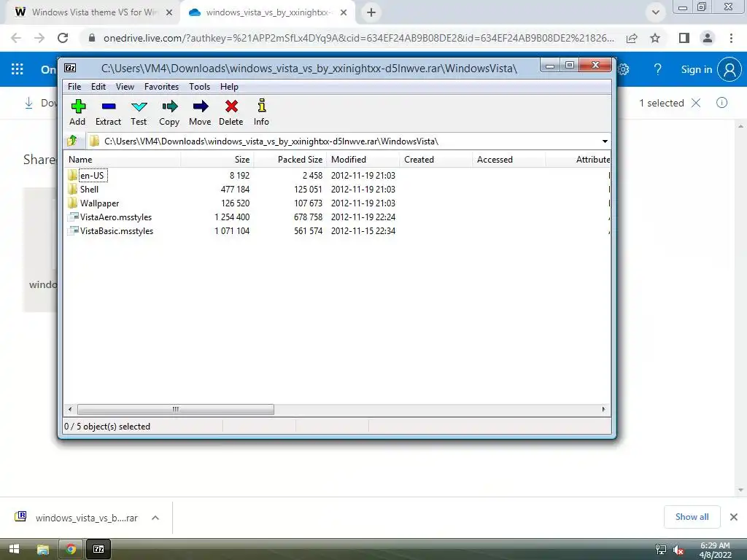Open the Info toolbar button
Screen dimensions: 747x560
261,112
